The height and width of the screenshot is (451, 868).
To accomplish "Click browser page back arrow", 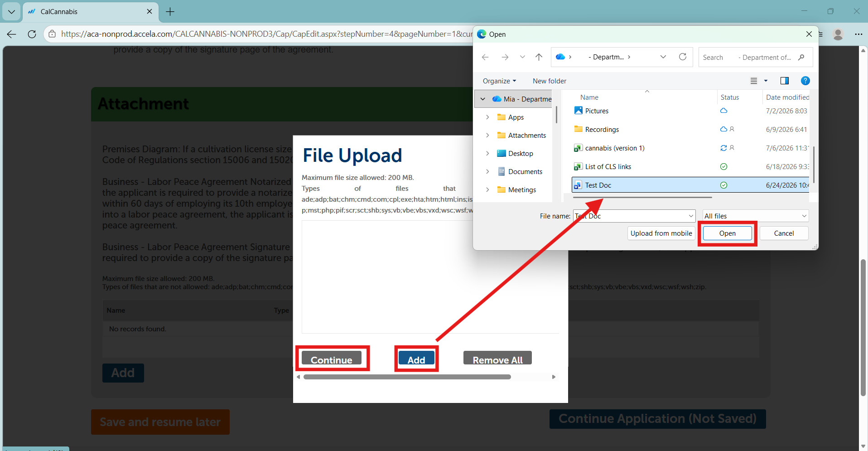I will click(x=12, y=34).
